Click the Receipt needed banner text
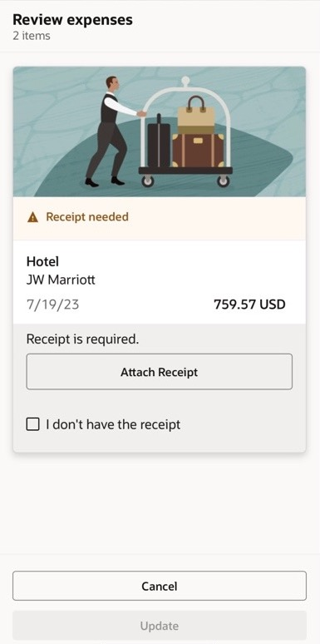The height and width of the screenshot is (644, 320). [x=87, y=217]
